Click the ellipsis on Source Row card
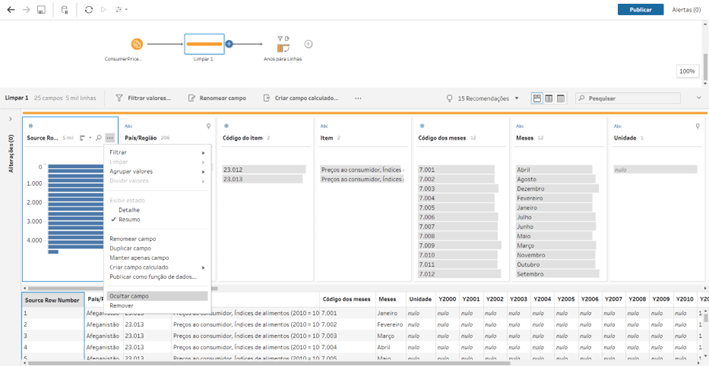The width and height of the screenshot is (709, 366). point(110,138)
